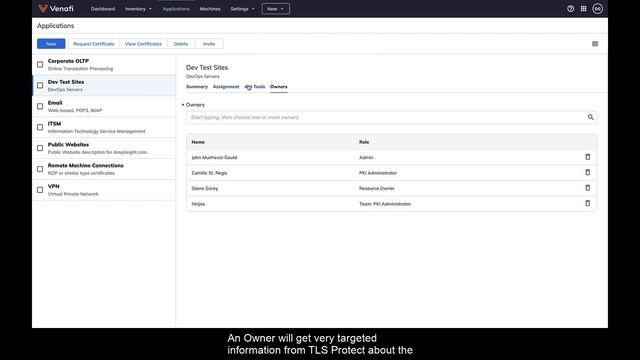This screenshot has height=360, width=640.
Task: Click the Invite button
Action: 209,44
